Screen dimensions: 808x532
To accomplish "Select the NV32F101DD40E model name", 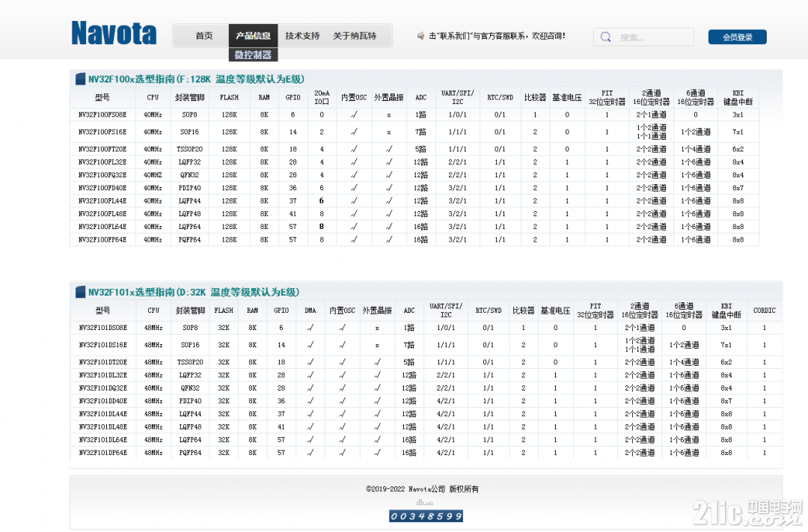I will (x=103, y=400).
